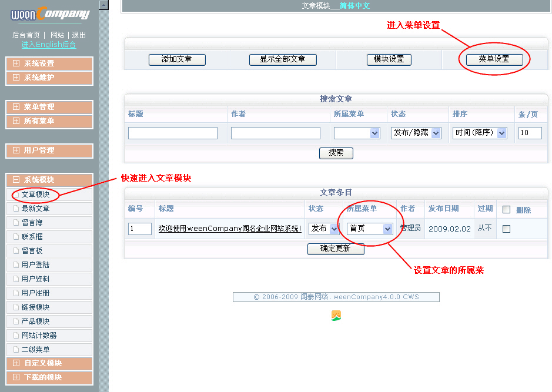This screenshot has width=552, height=392.
Task: Go to 后台首页
Action: pos(26,35)
